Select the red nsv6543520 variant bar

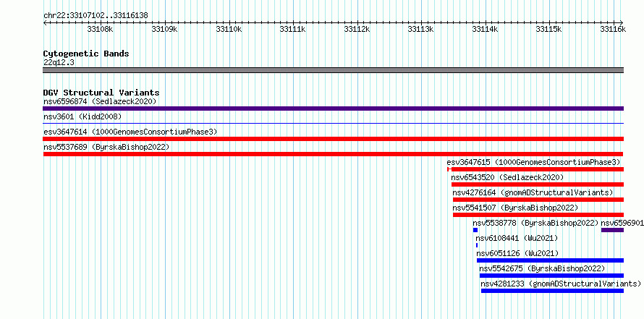[x=538, y=184]
